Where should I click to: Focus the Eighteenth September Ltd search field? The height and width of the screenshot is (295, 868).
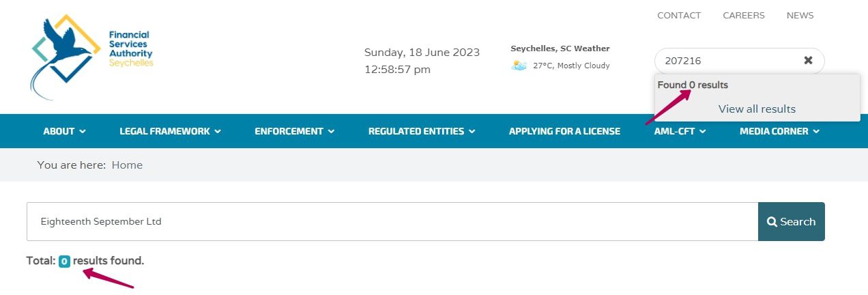pos(392,221)
